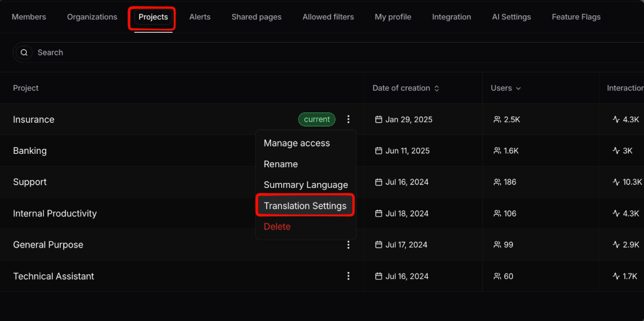Click activity icon beside 10.3K
This screenshot has height=321, width=644.
tap(616, 182)
